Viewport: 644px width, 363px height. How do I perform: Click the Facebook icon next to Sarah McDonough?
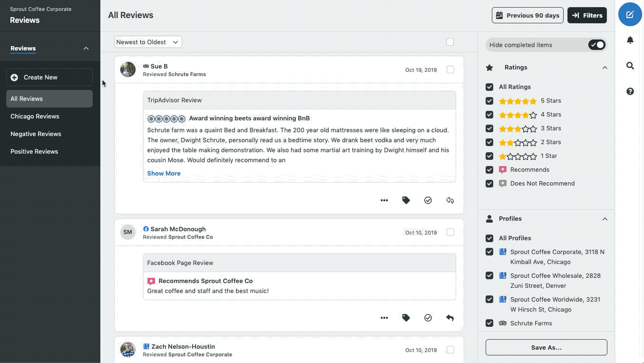[146, 229]
